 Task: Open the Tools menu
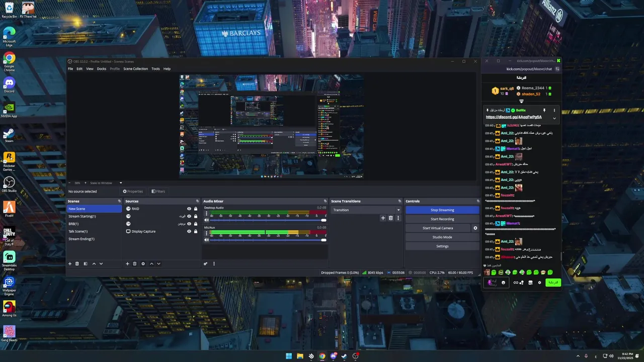[155, 69]
